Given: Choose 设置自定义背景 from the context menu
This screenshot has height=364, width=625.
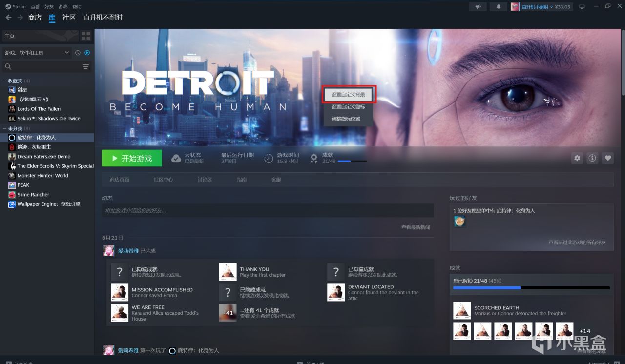Looking at the screenshot, I should pyautogui.click(x=348, y=95).
